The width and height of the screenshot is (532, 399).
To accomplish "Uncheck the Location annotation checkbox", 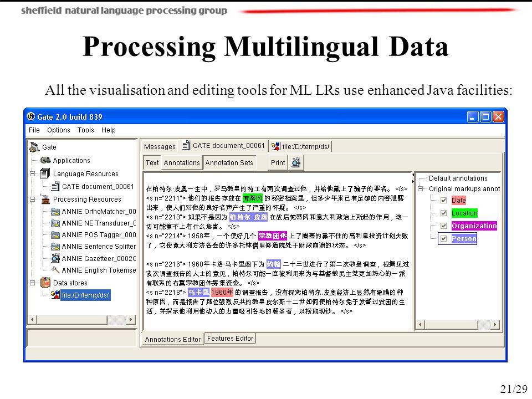I will [x=443, y=213].
